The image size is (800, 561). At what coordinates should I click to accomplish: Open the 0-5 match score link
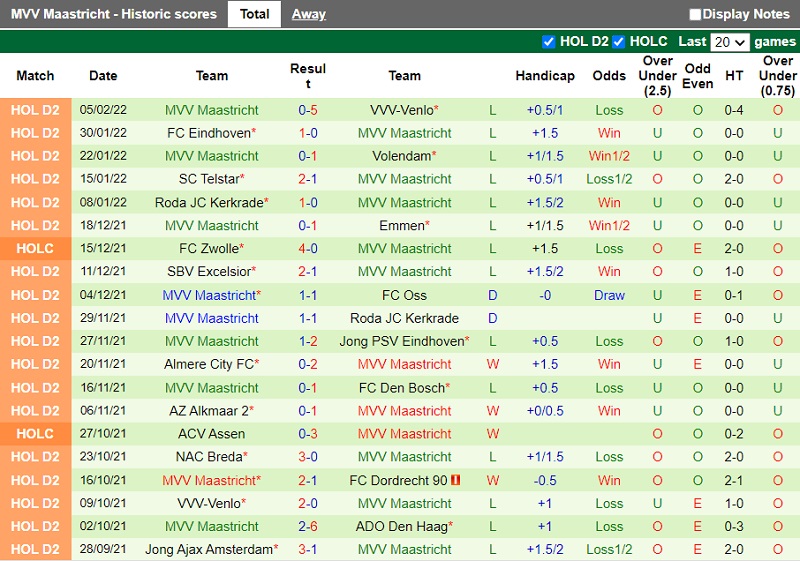(x=308, y=110)
